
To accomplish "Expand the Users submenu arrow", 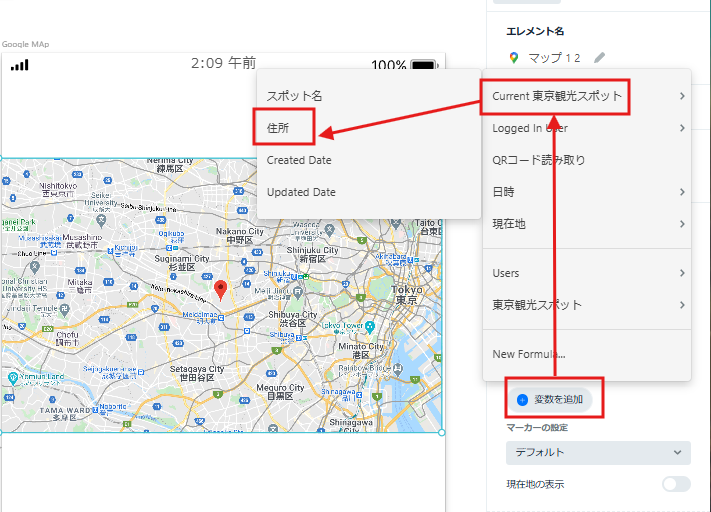I will pos(682,273).
